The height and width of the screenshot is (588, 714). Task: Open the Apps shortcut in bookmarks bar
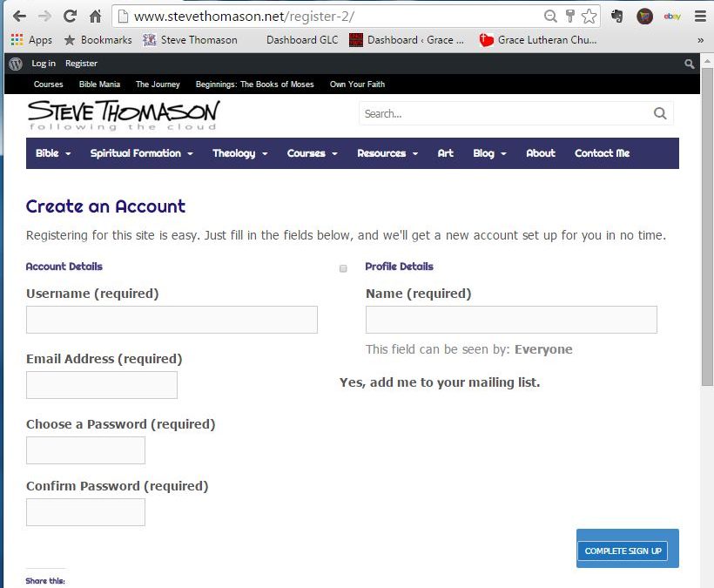pos(30,39)
